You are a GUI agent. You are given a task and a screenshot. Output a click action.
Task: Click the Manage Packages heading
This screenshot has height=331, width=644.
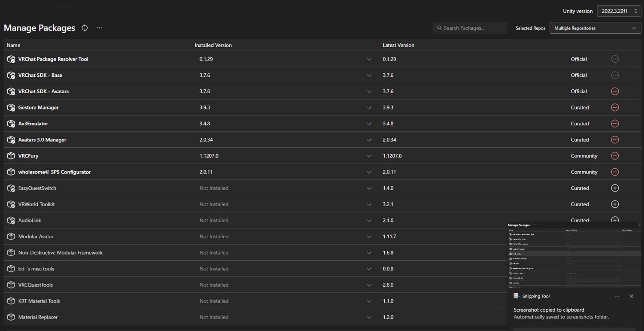[39, 28]
